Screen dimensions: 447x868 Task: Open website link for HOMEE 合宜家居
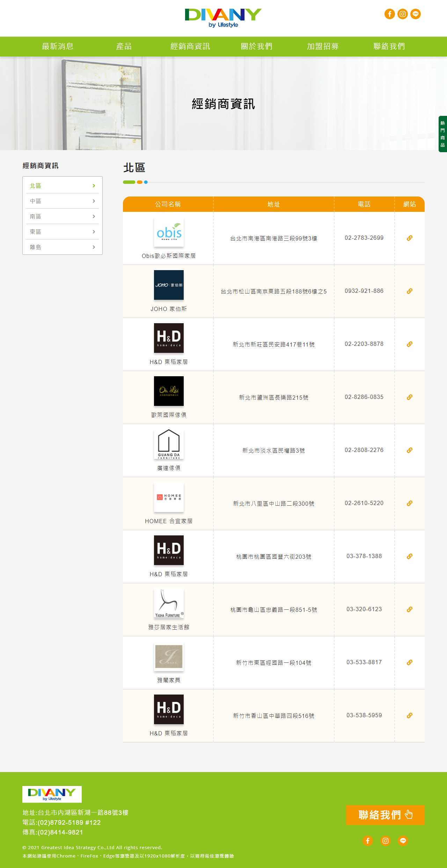pyautogui.click(x=410, y=503)
